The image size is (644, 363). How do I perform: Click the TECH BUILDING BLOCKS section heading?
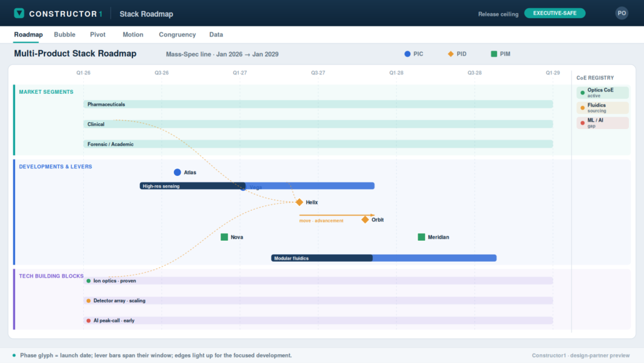click(x=51, y=276)
